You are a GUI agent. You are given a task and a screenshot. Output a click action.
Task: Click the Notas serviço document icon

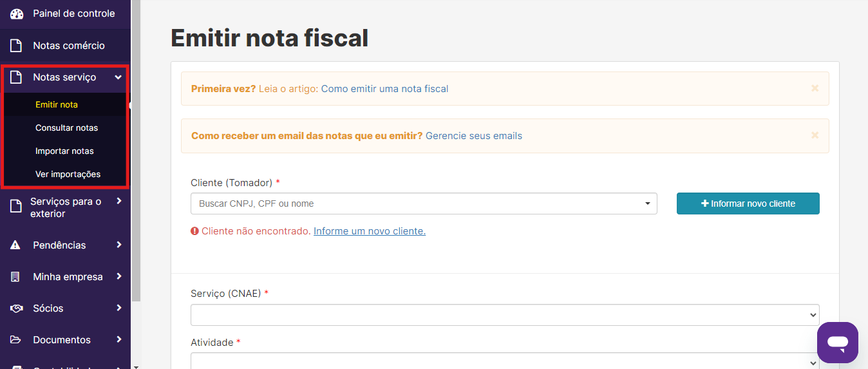tap(17, 77)
